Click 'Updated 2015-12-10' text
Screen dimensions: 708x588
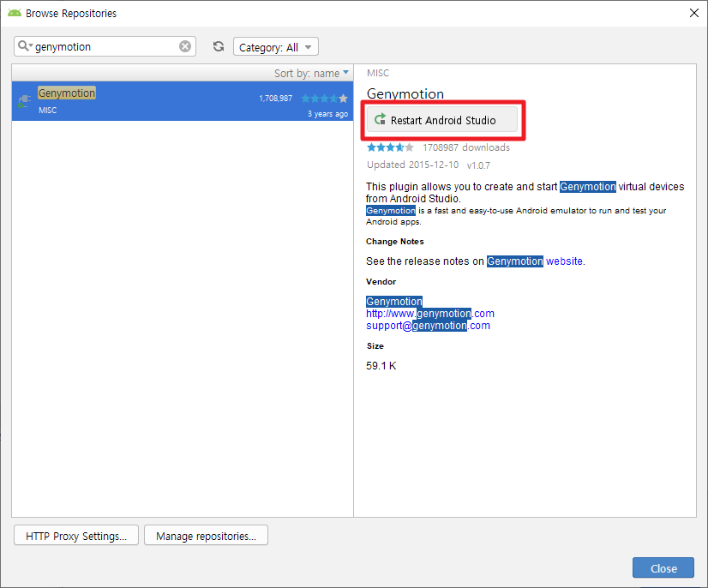click(412, 165)
